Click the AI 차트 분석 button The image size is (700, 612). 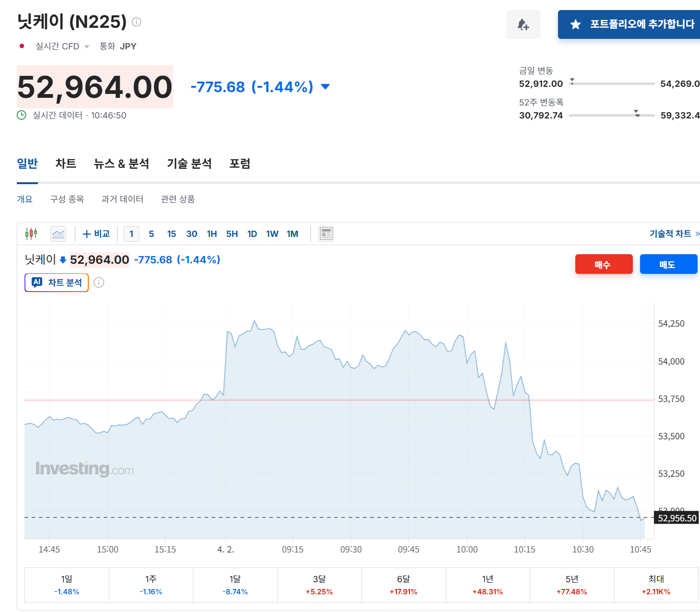coord(57,282)
